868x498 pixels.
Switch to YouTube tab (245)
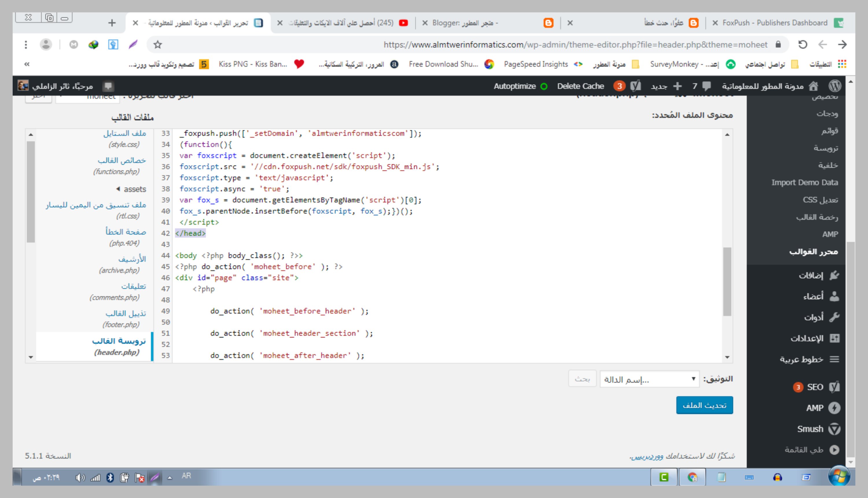tap(343, 23)
